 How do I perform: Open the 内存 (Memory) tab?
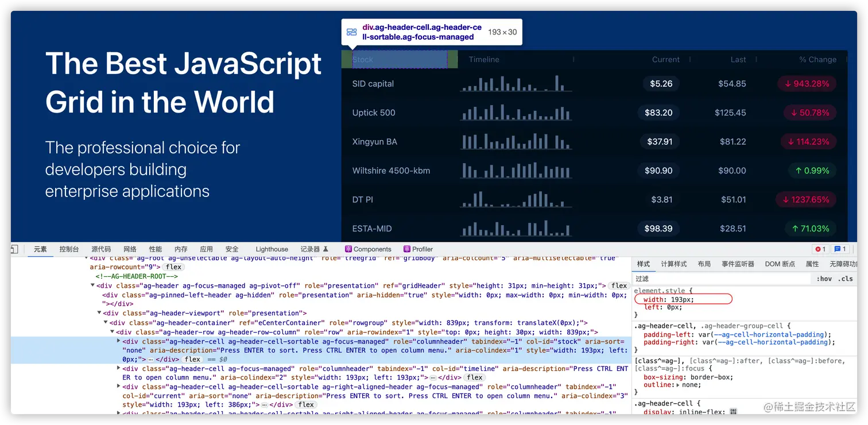[181, 249]
